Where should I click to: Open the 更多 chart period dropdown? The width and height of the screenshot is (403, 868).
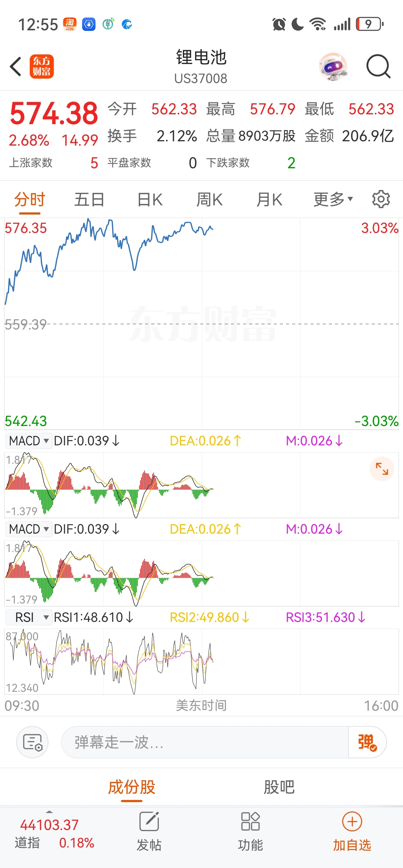(333, 199)
